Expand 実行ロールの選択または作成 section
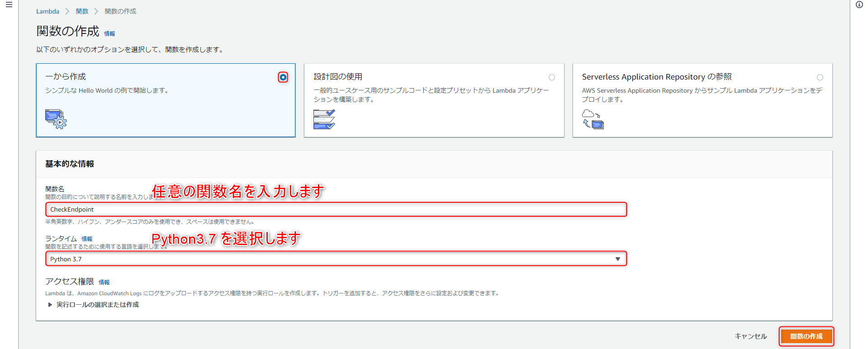Viewport: 868px width, 349px height. coord(93,305)
